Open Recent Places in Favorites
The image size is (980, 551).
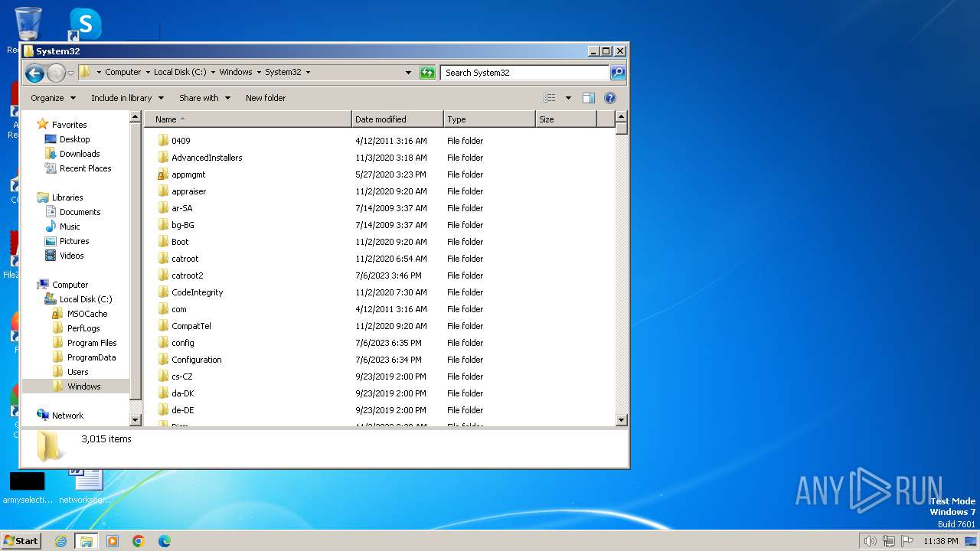point(85,168)
